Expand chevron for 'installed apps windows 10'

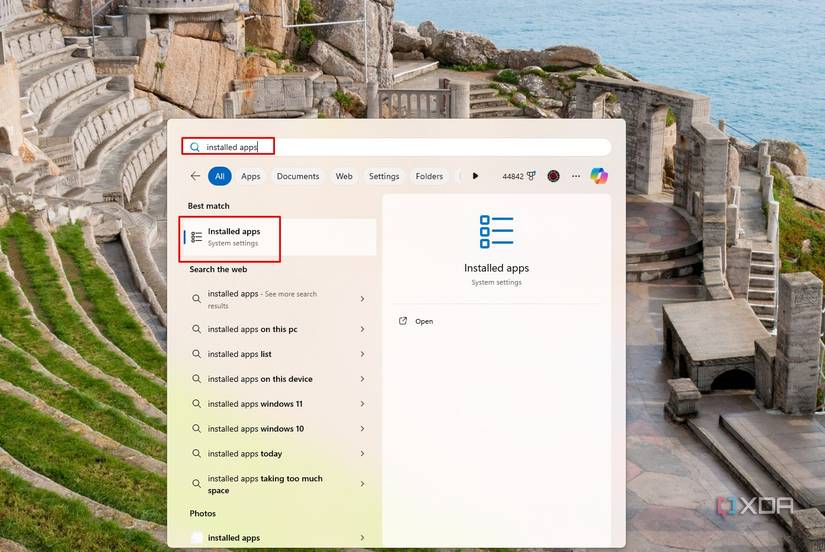click(x=363, y=429)
